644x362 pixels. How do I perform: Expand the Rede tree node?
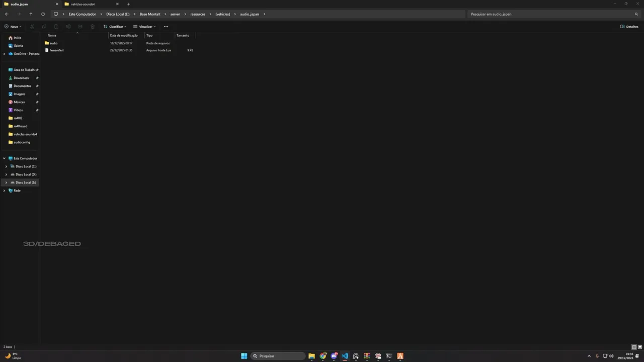tap(4, 191)
